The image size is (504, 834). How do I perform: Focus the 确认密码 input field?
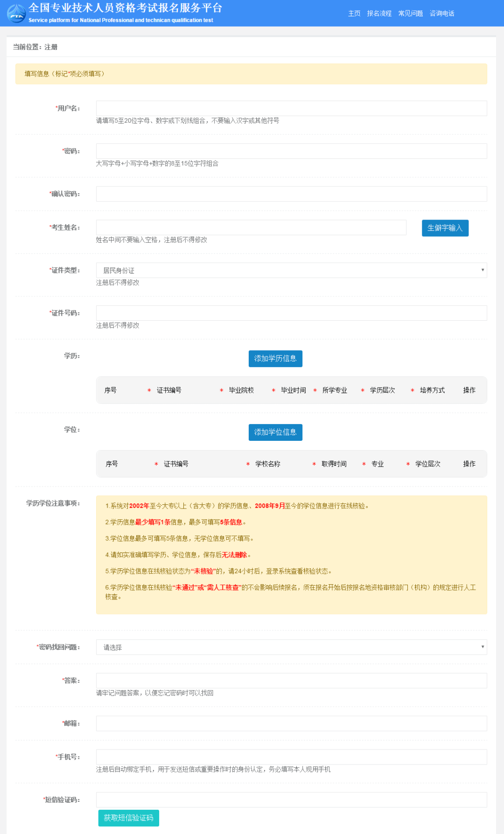pos(291,194)
